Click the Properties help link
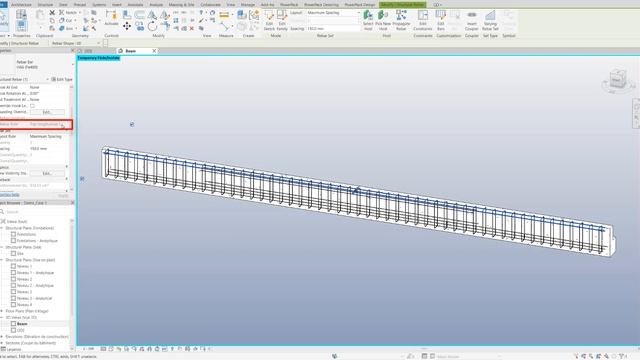Viewport: 640px width, 360px height. click(9, 195)
